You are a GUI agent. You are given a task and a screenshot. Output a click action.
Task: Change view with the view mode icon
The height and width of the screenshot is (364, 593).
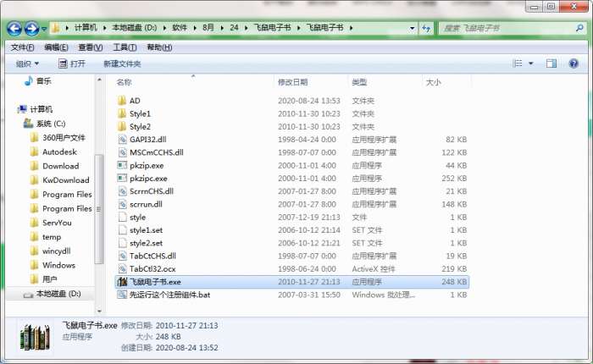click(517, 63)
